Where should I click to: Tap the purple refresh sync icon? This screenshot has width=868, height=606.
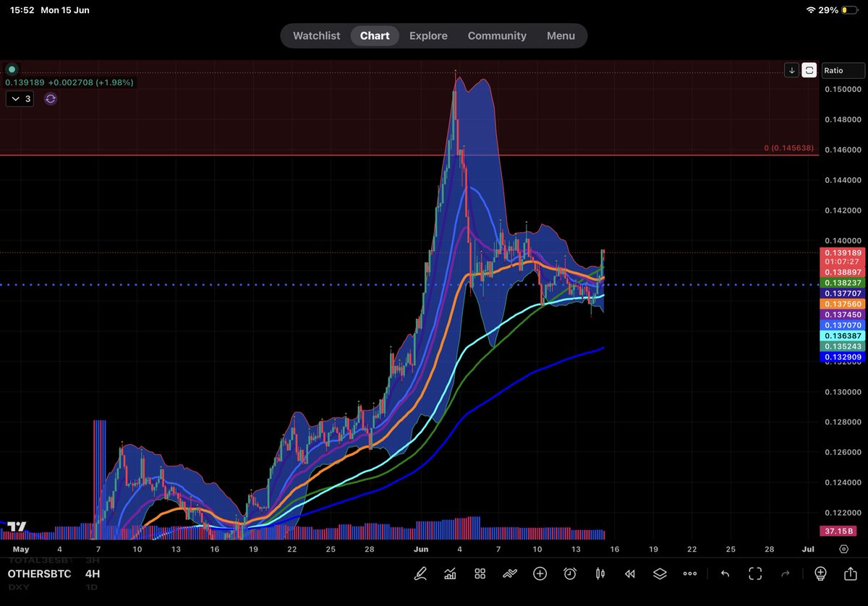click(50, 99)
